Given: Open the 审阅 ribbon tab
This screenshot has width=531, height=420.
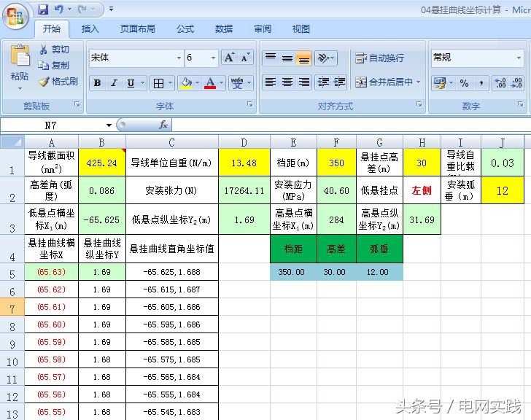Looking at the screenshot, I should click(263, 29).
